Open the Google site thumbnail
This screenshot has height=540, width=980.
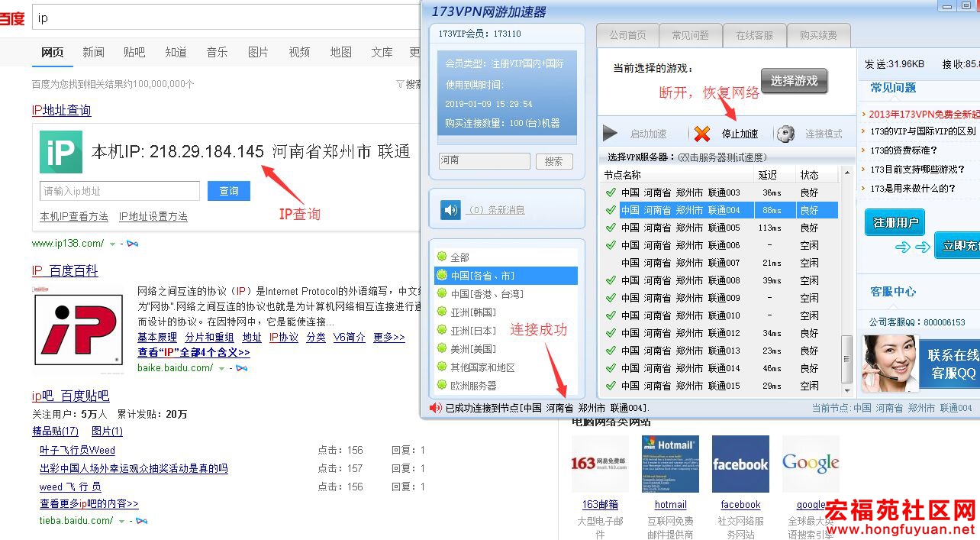[x=811, y=464]
